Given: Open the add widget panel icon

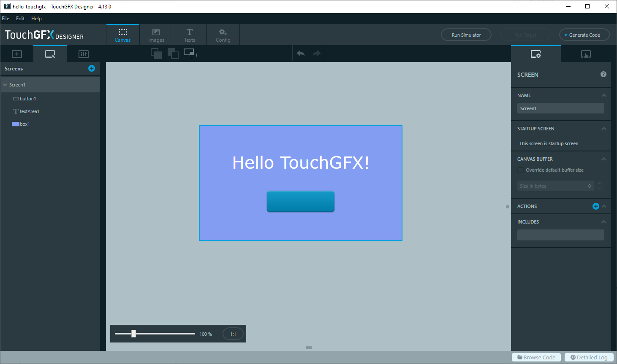Looking at the screenshot, I should (17, 54).
